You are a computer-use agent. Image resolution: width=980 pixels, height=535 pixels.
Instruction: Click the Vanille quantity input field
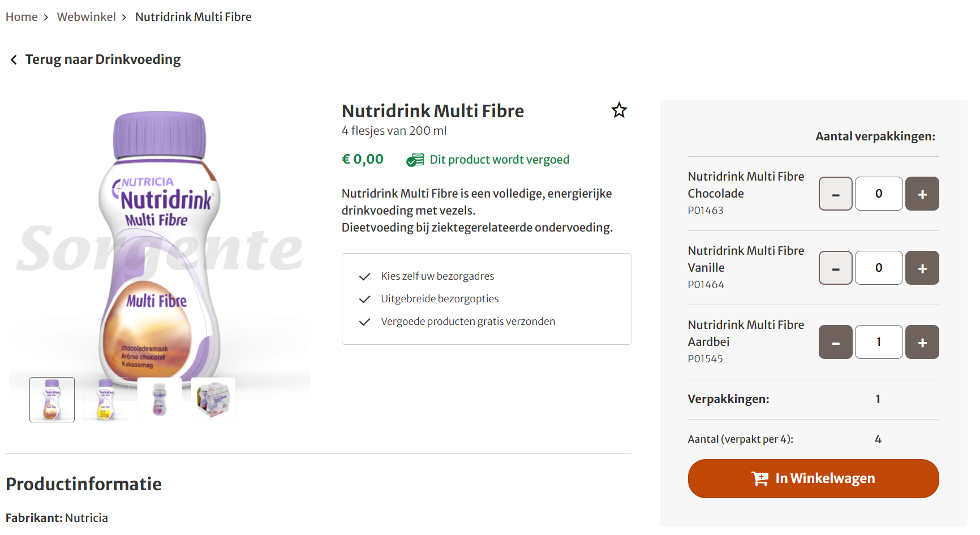pos(879,268)
